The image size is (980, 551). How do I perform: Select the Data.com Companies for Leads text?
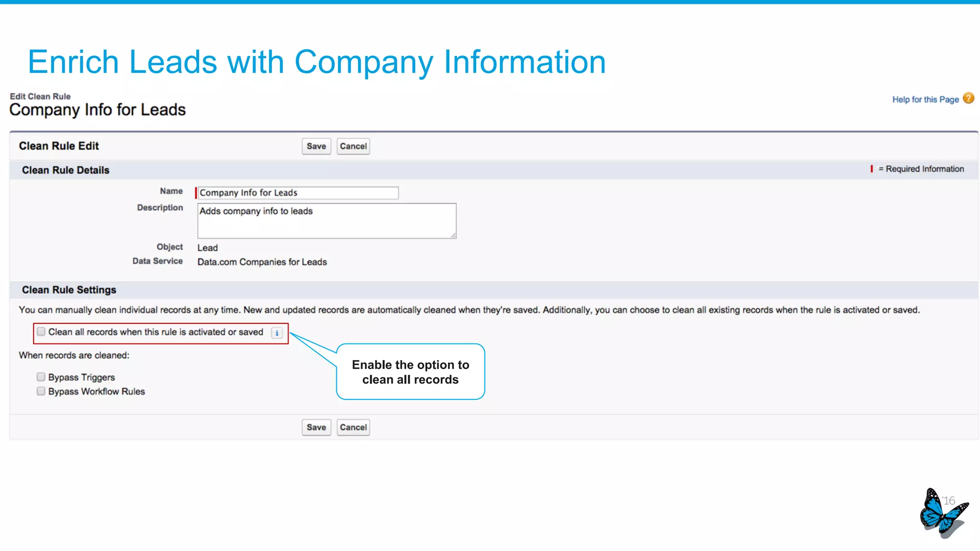pos(262,262)
